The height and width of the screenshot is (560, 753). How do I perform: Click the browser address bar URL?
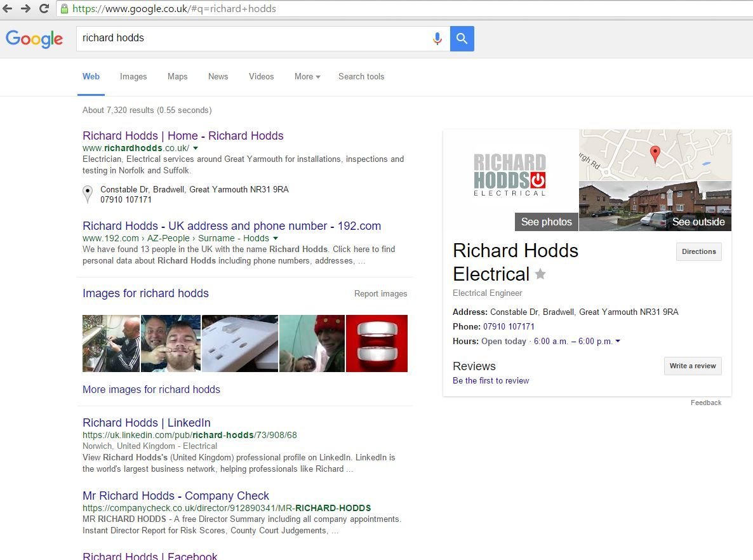coord(175,9)
